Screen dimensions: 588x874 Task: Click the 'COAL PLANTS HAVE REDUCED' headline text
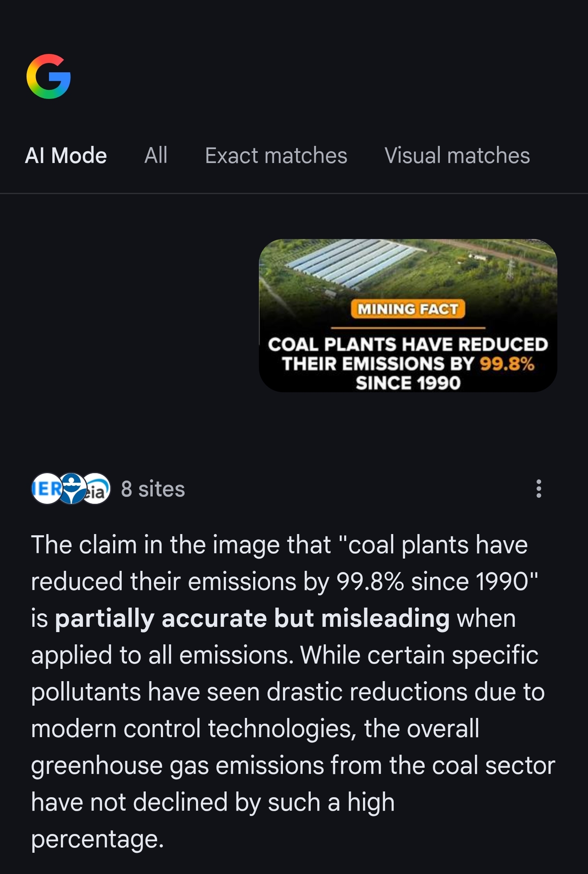click(408, 344)
